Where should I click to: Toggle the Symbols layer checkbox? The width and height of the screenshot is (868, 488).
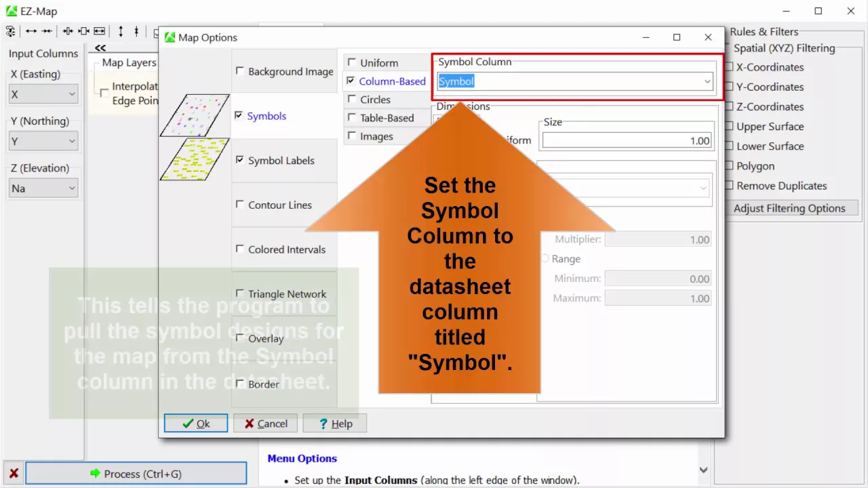click(239, 115)
